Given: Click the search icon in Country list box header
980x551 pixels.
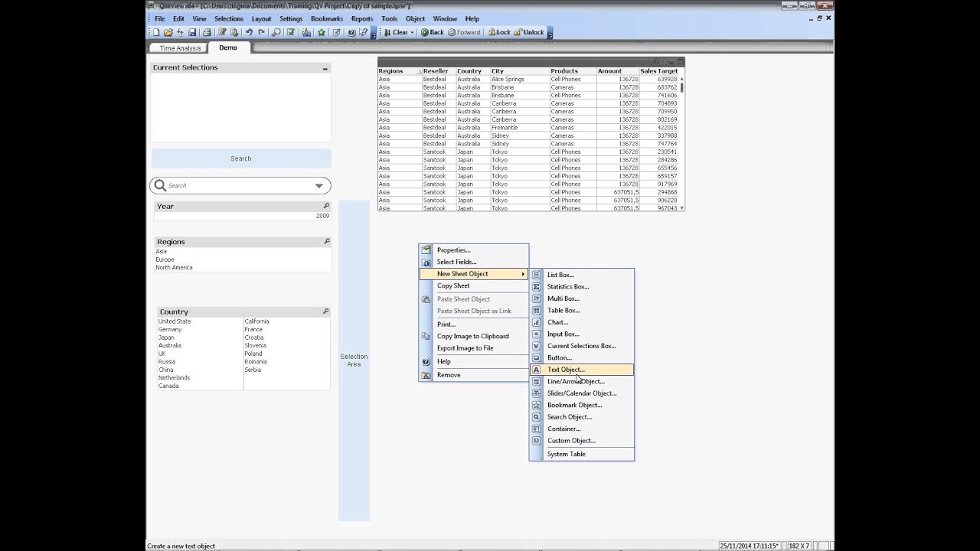Looking at the screenshot, I should [325, 311].
